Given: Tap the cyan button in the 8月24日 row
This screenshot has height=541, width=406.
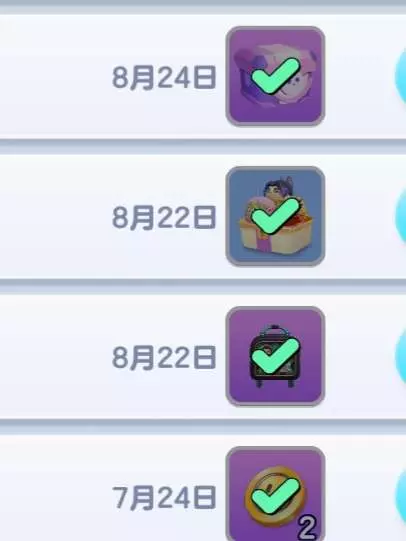Looking at the screenshot, I should tap(401, 77).
